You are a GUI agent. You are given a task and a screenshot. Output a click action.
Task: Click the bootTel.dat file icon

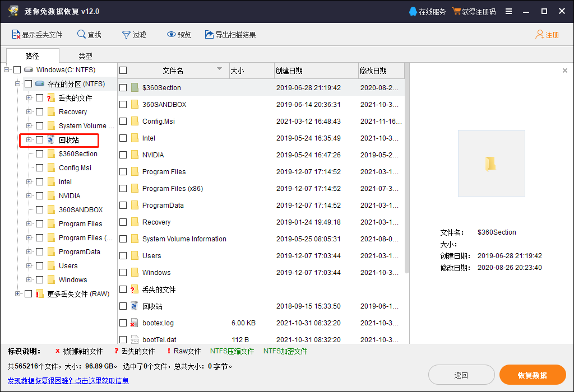click(135, 339)
